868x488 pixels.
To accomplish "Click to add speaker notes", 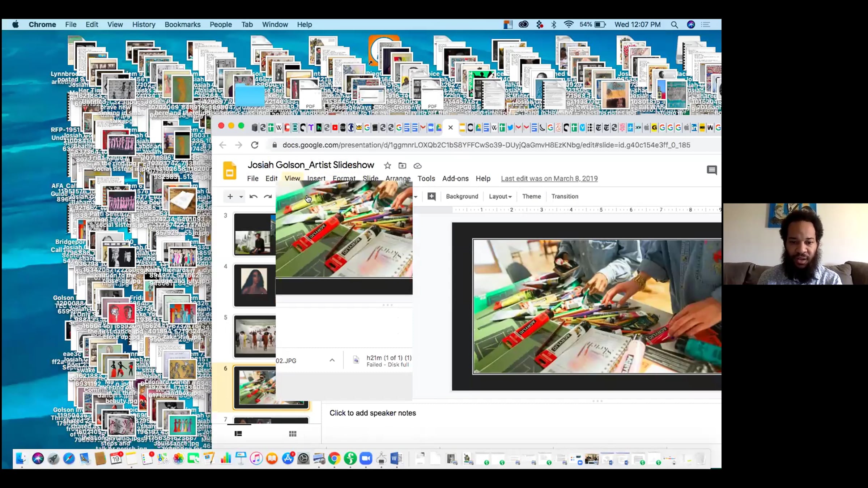I will [x=373, y=413].
